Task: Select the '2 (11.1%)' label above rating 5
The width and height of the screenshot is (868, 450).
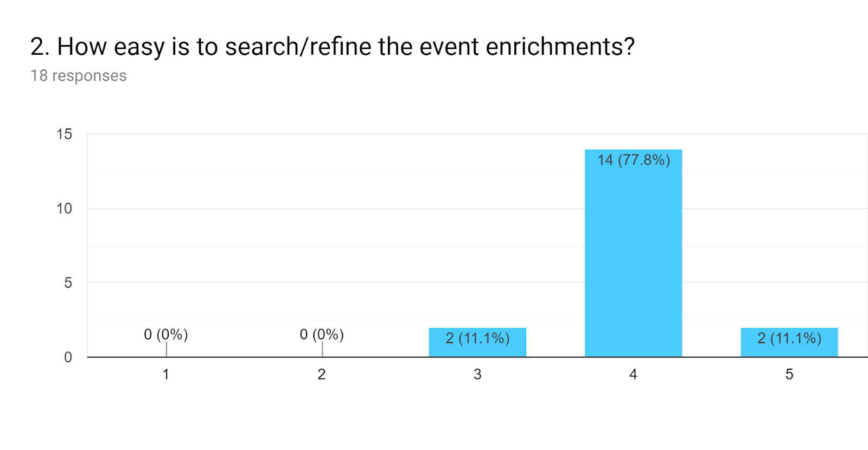Action: point(789,338)
